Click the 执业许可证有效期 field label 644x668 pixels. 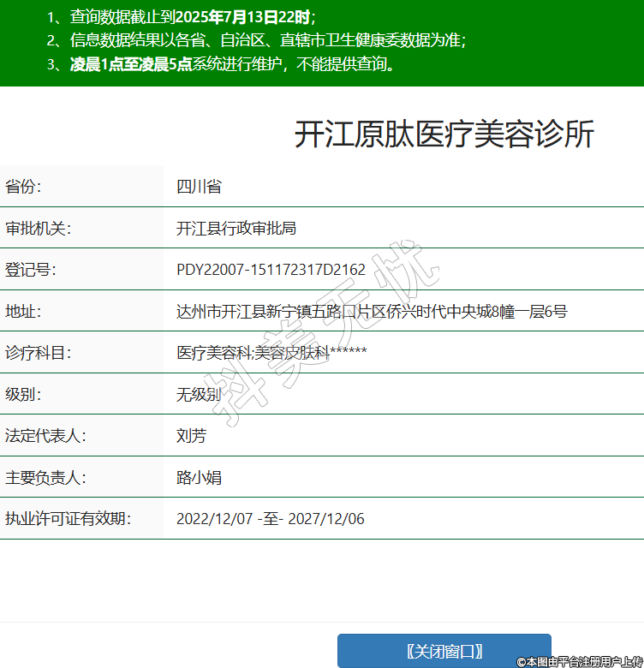(x=68, y=519)
